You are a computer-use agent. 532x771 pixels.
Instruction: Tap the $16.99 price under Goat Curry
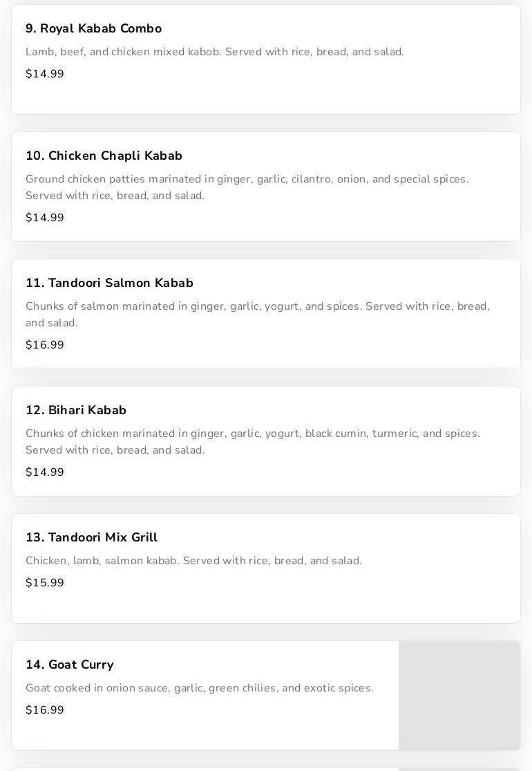pyautogui.click(x=45, y=710)
